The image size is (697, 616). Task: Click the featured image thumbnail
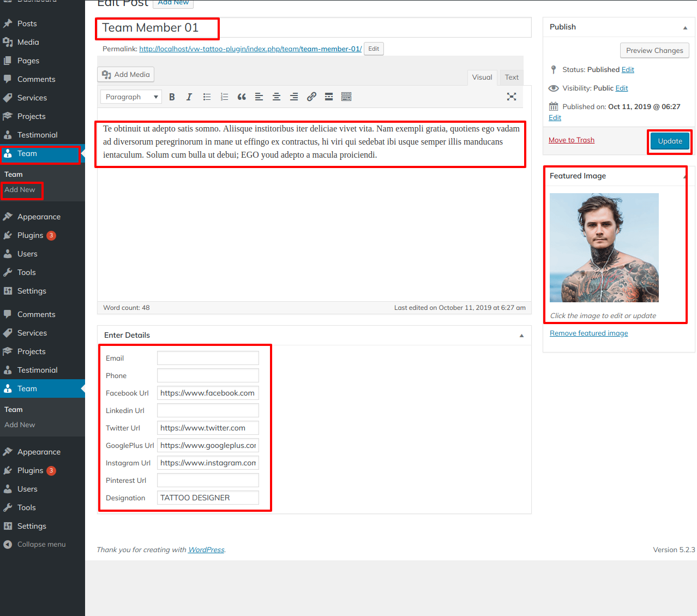coord(604,248)
